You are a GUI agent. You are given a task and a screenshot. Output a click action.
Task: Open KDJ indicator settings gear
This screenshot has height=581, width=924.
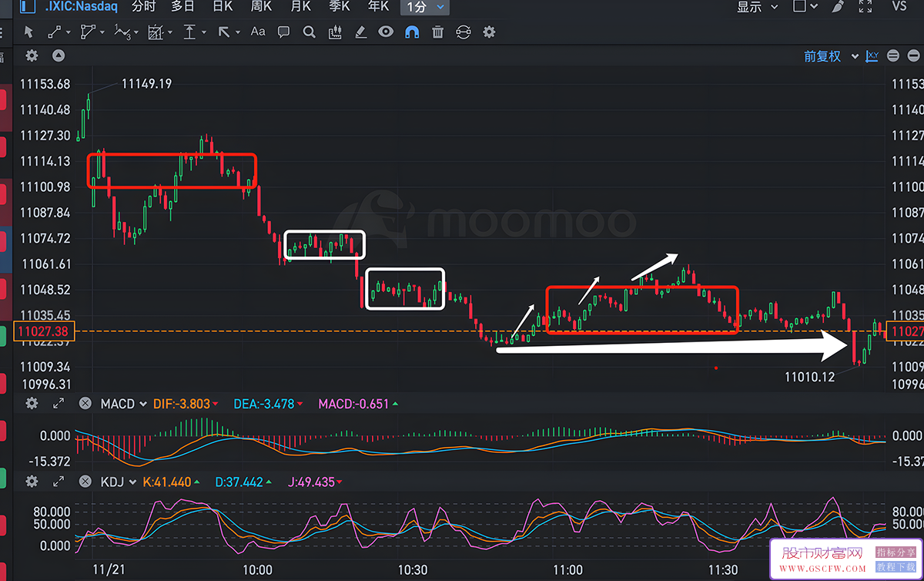32,482
